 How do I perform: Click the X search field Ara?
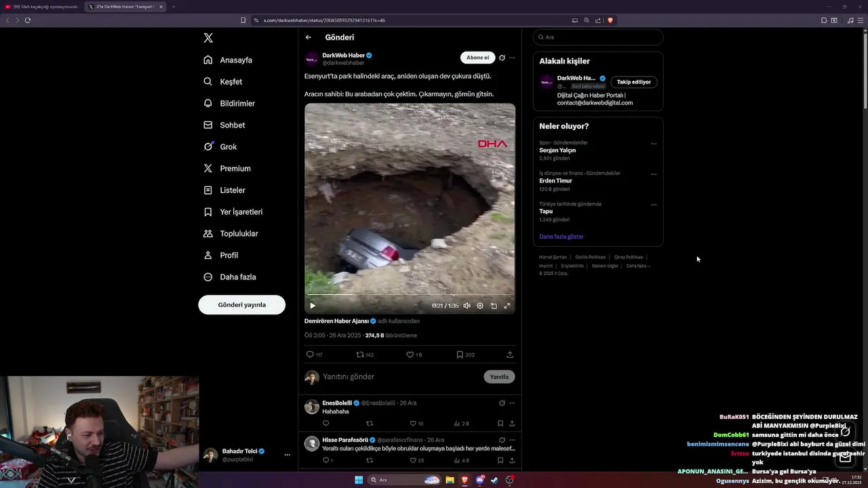[598, 37]
